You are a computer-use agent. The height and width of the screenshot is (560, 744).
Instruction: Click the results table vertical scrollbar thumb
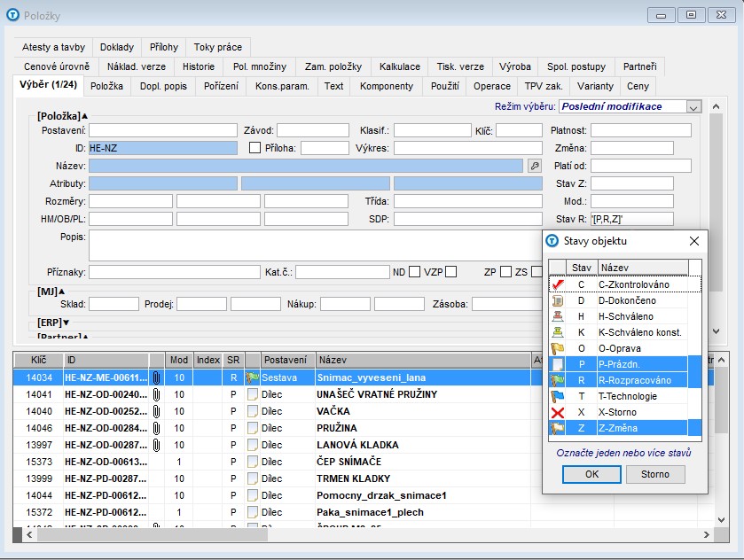[x=721, y=400]
